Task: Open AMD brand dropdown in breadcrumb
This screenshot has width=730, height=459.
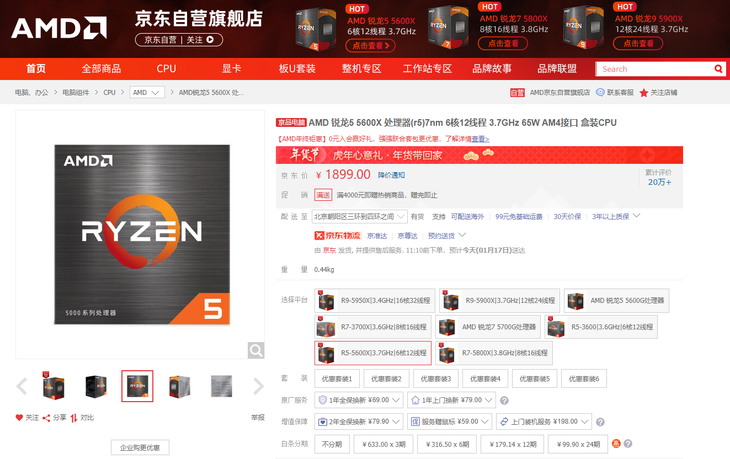Action: pos(147,93)
